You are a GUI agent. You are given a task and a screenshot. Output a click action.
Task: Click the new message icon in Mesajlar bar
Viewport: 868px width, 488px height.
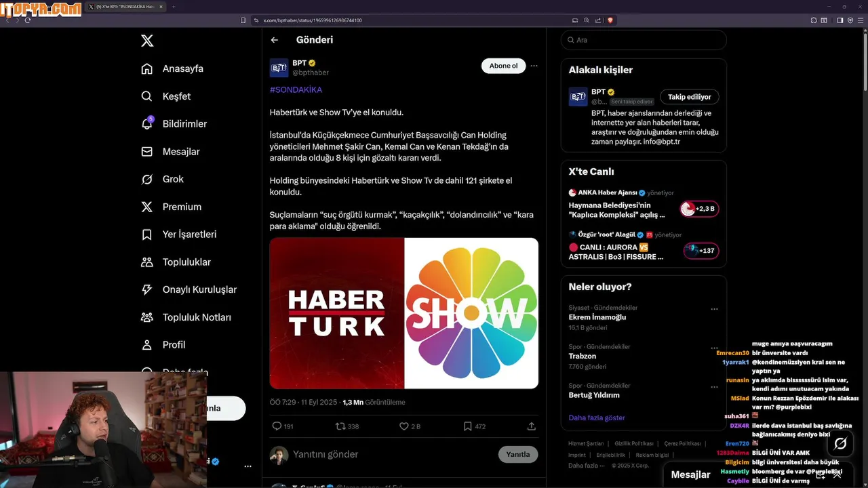coord(821,475)
